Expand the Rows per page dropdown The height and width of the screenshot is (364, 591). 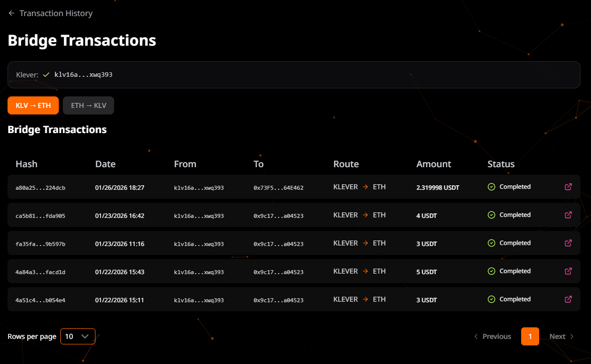point(77,336)
